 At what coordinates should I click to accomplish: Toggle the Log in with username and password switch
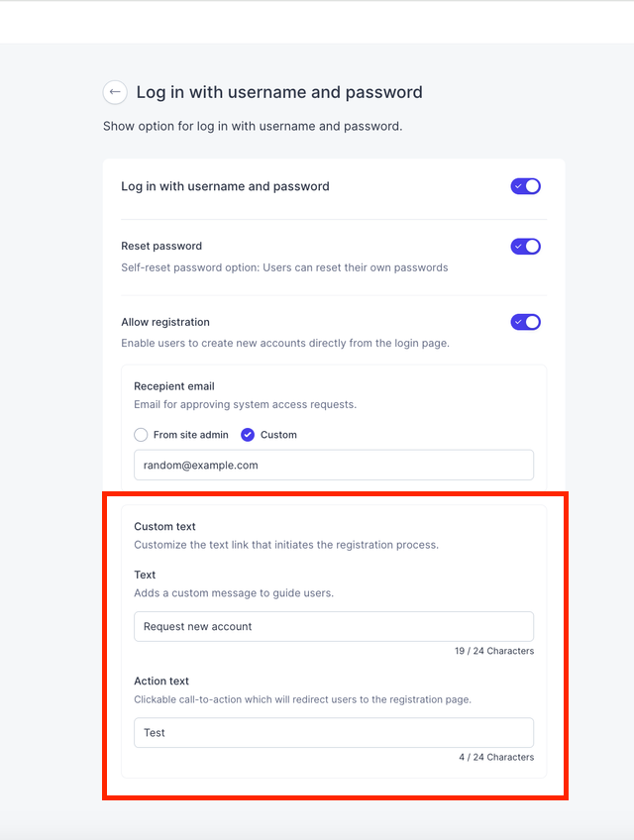pyautogui.click(x=525, y=186)
